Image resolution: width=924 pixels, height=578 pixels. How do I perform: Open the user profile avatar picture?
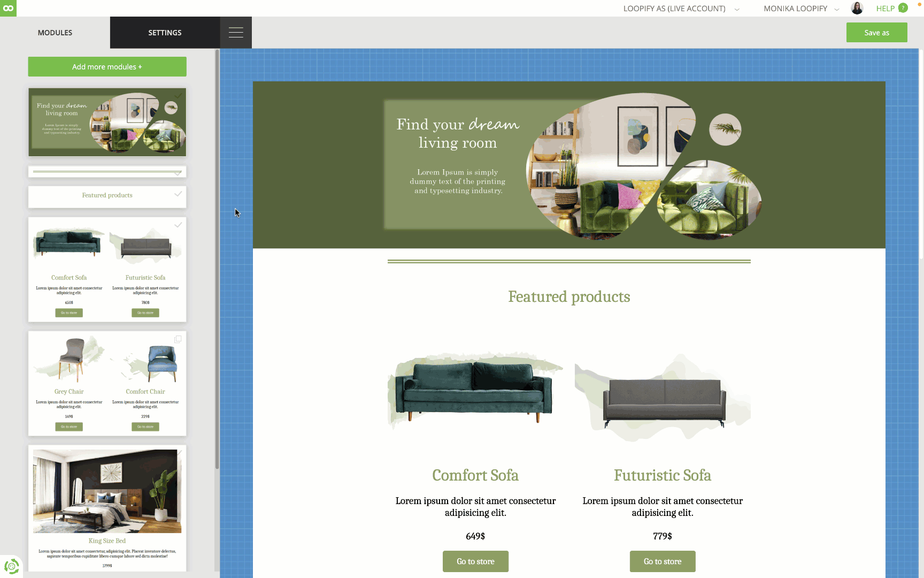pyautogui.click(x=857, y=8)
